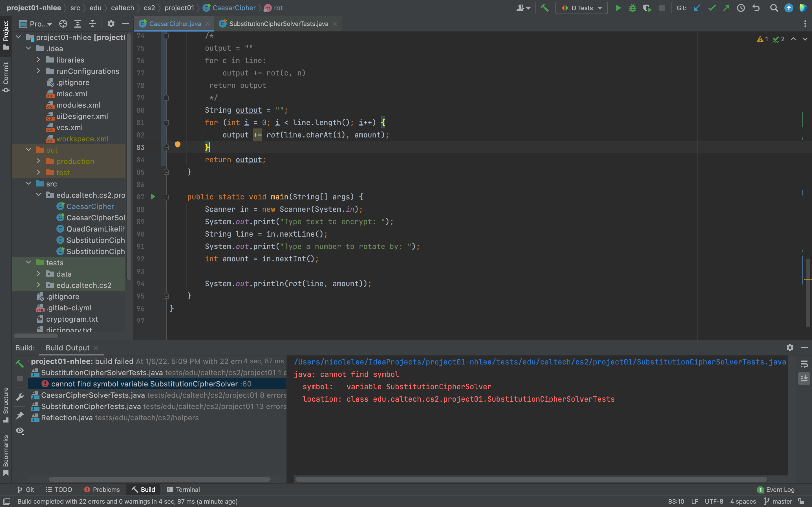Click the Debug bug icon
The width and height of the screenshot is (812, 507).
[632, 8]
